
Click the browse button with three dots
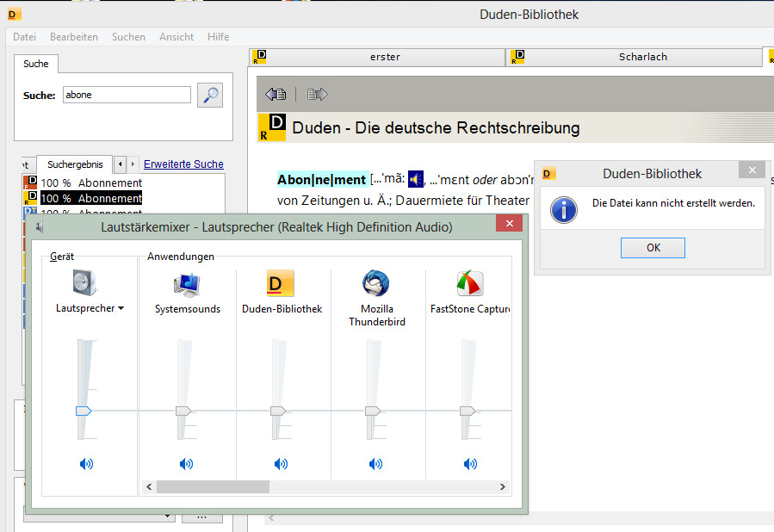pyautogui.click(x=201, y=517)
